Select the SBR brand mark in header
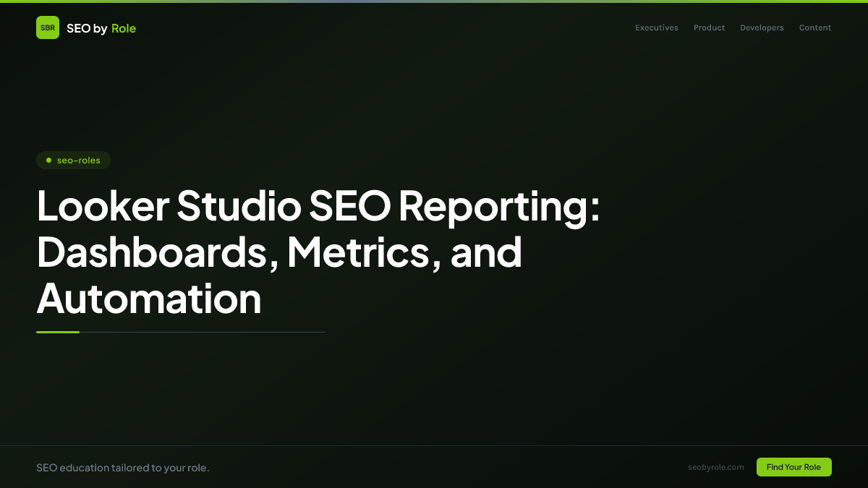868x488 pixels. [48, 27]
